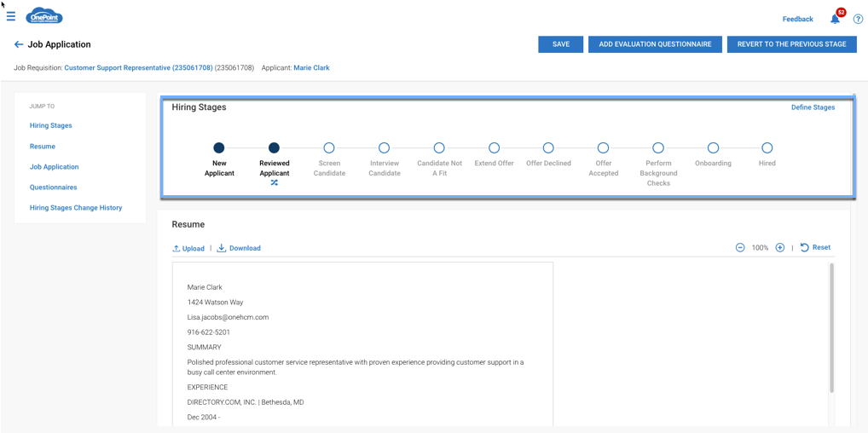Screen dimensions: 868x433
Task: Click DIRECTORY.COM, INC. | Bethesda, MD line
Action: point(246,402)
